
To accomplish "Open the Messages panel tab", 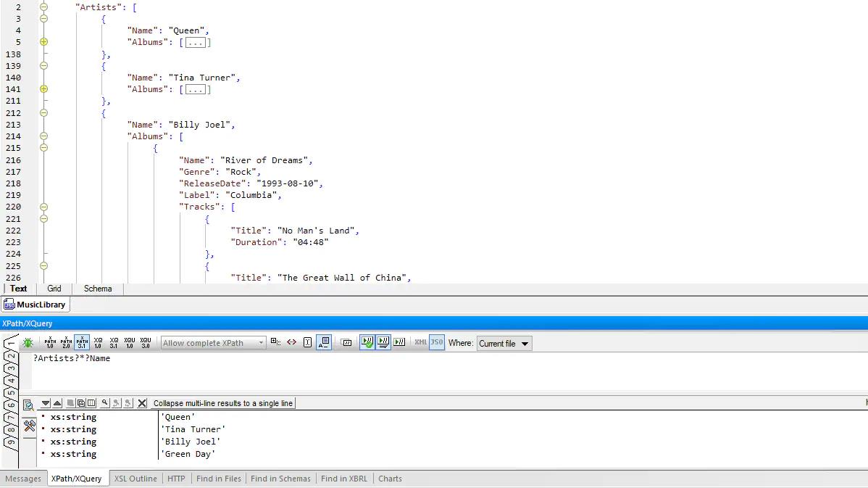I will click(23, 479).
